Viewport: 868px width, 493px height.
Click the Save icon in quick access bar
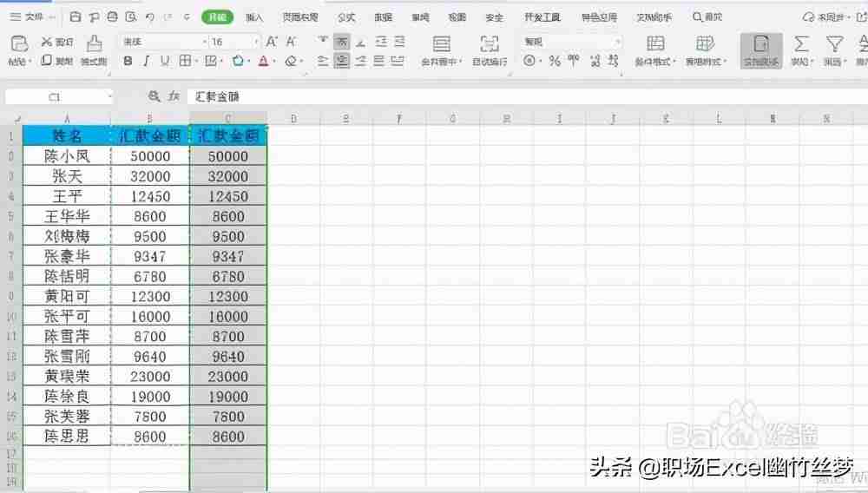[x=76, y=17]
